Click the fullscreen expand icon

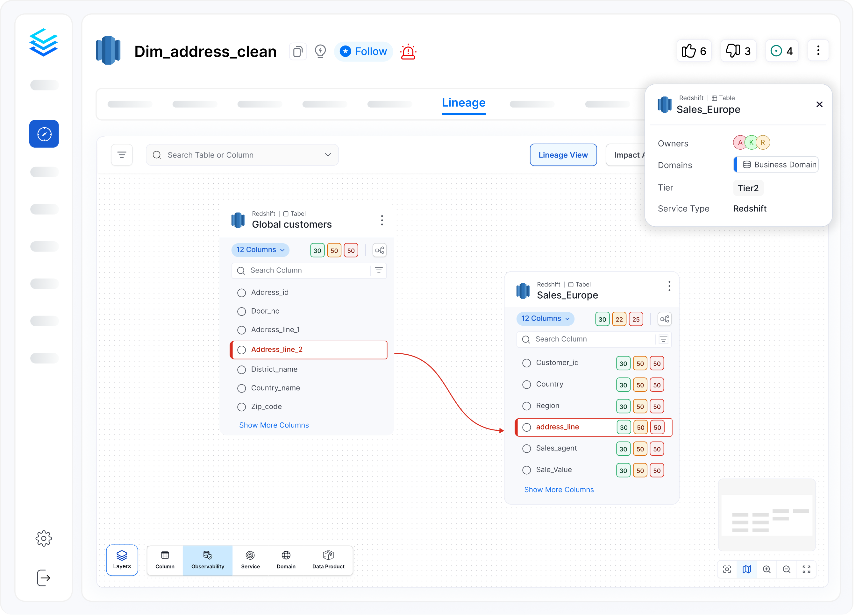[806, 569]
